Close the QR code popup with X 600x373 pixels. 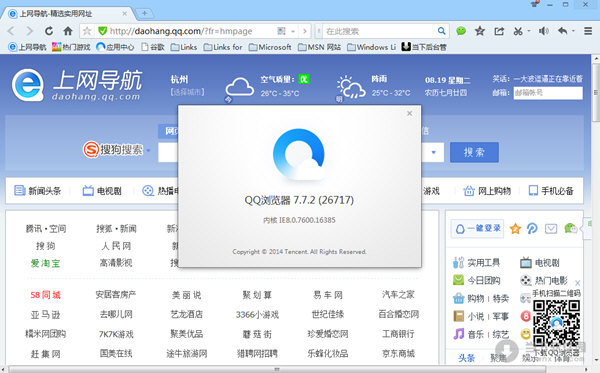click(x=577, y=283)
